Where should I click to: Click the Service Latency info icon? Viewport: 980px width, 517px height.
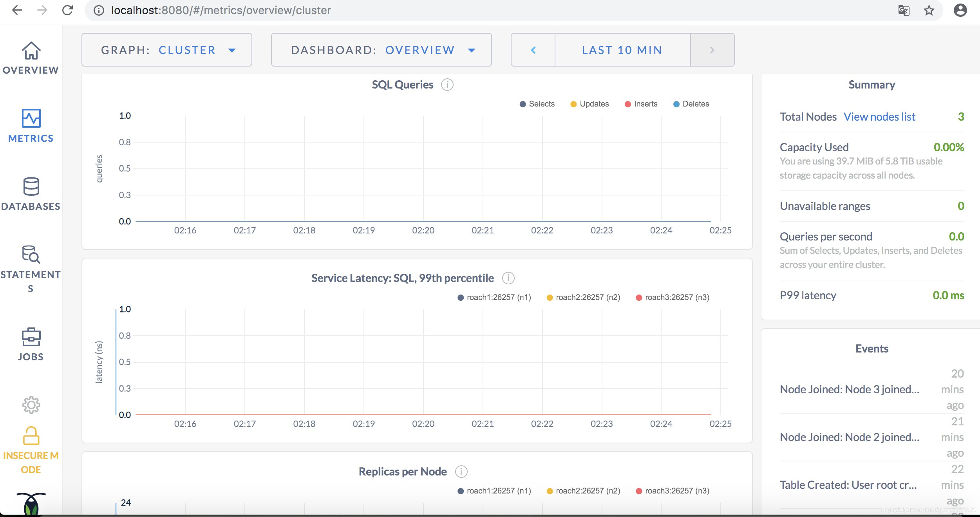[x=508, y=278]
